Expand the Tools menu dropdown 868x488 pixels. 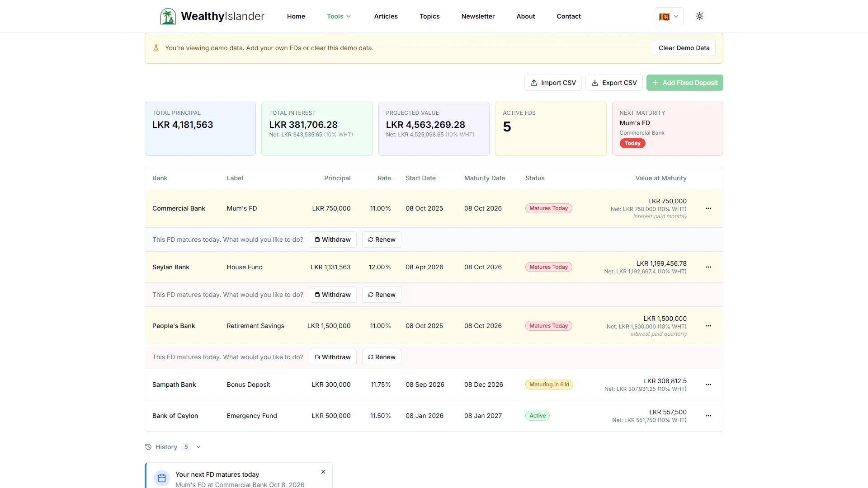tap(339, 16)
